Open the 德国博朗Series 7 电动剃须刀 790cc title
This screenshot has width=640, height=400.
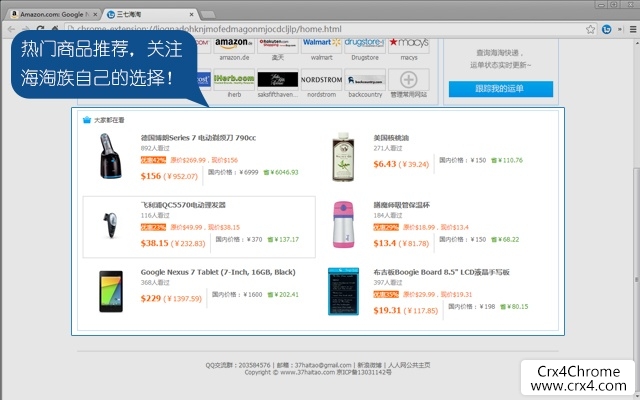coord(198,138)
